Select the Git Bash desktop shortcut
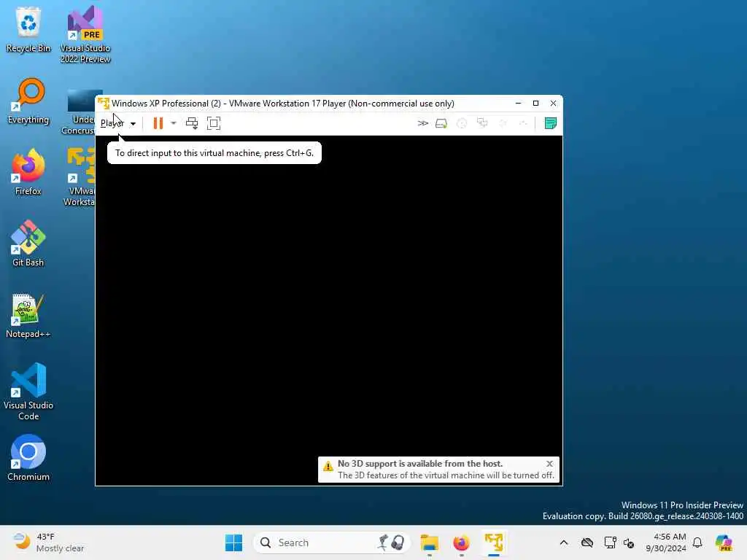This screenshot has width=747, height=560. click(28, 244)
